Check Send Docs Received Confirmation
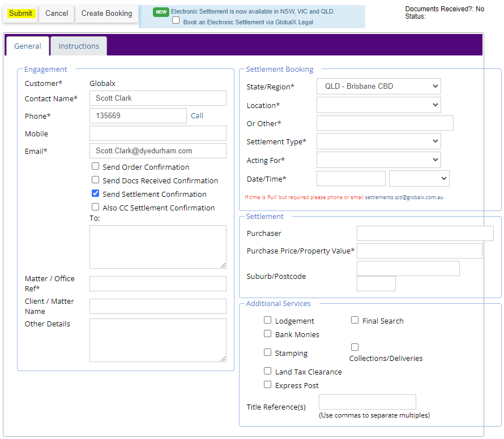 96,180
